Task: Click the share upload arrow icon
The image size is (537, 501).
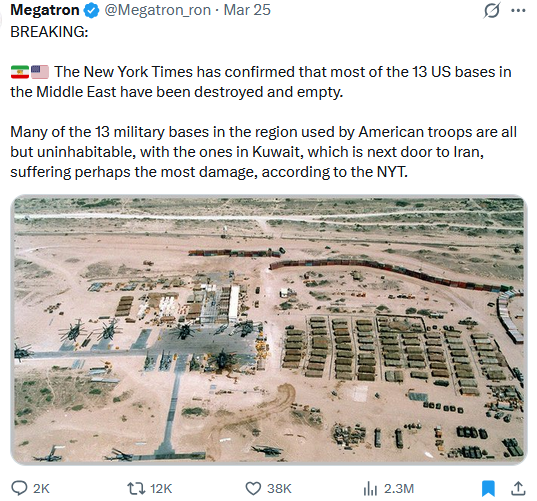Action: (518, 488)
